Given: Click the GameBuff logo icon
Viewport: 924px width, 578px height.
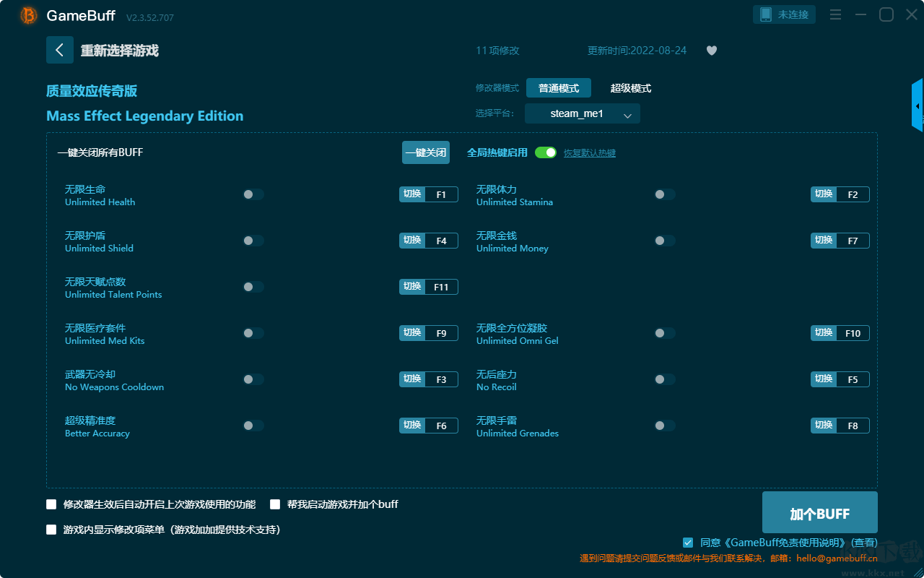Looking at the screenshot, I should click(x=28, y=15).
